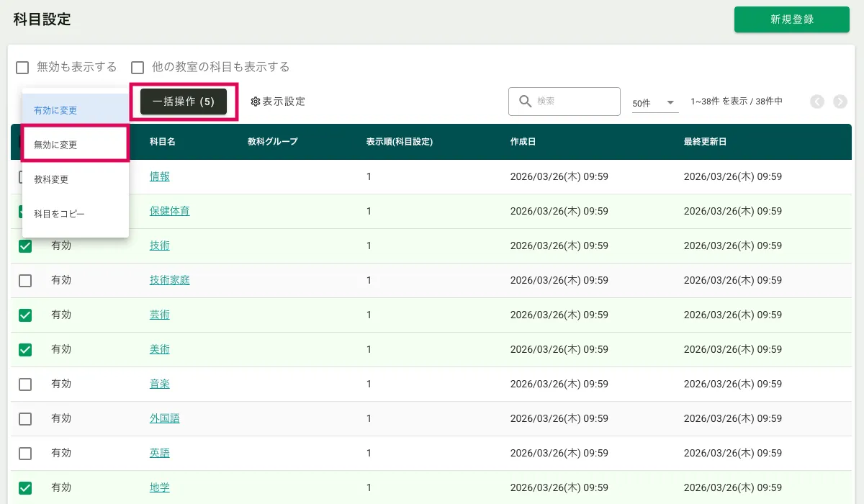Check the 技術家庭 row checkbox
This screenshot has height=504, width=864.
(25, 281)
